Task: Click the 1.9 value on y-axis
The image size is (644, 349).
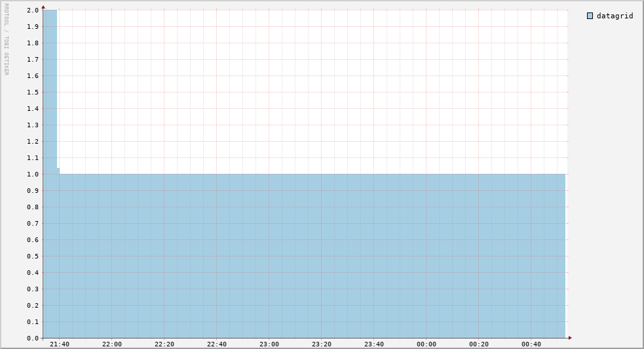Action: [33, 27]
